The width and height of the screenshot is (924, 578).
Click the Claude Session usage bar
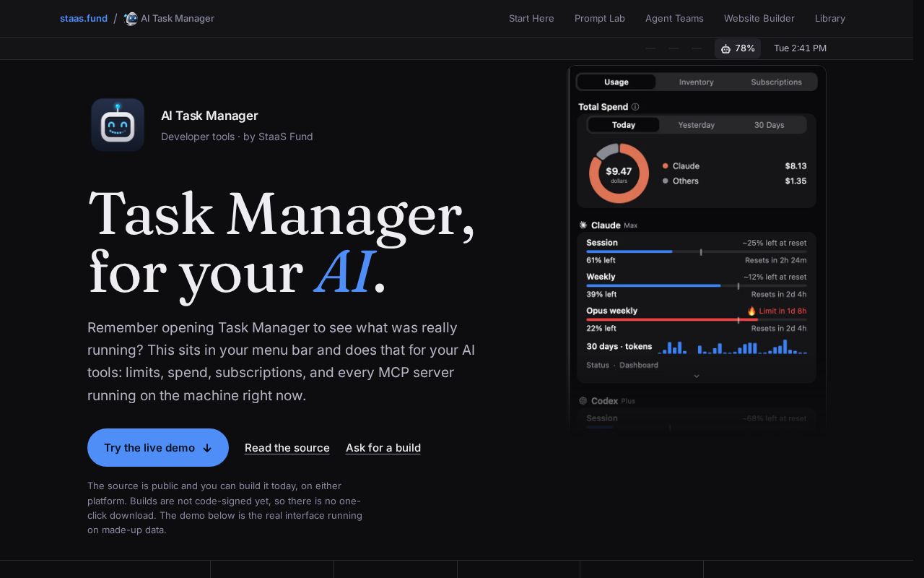(697, 252)
